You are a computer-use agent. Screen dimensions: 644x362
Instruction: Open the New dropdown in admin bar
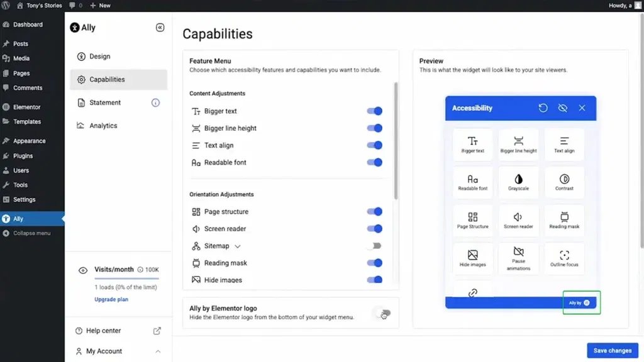[100, 5]
